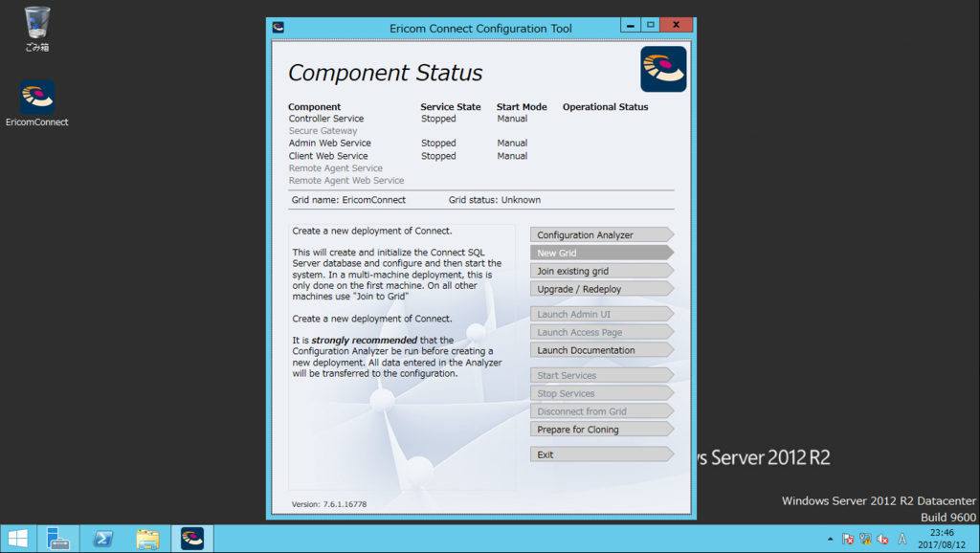Show hidden system tray icons
The width and height of the screenshot is (980, 553).
click(830, 539)
